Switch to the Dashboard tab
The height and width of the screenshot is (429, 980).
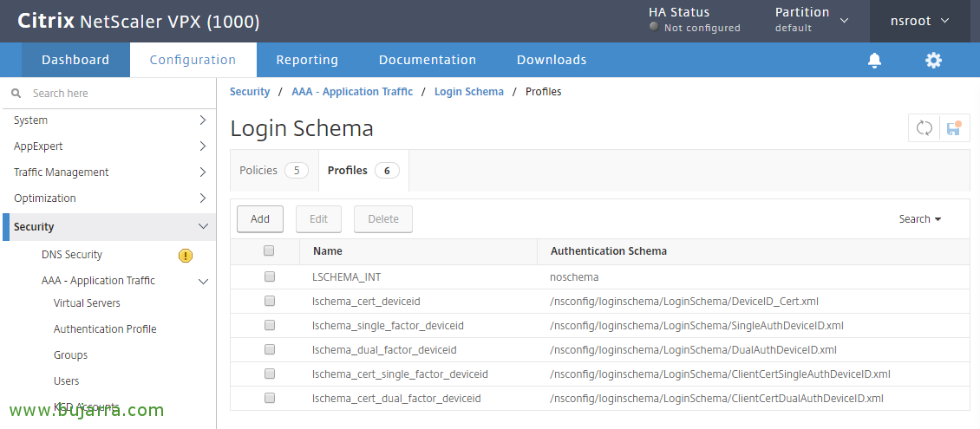point(75,60)
